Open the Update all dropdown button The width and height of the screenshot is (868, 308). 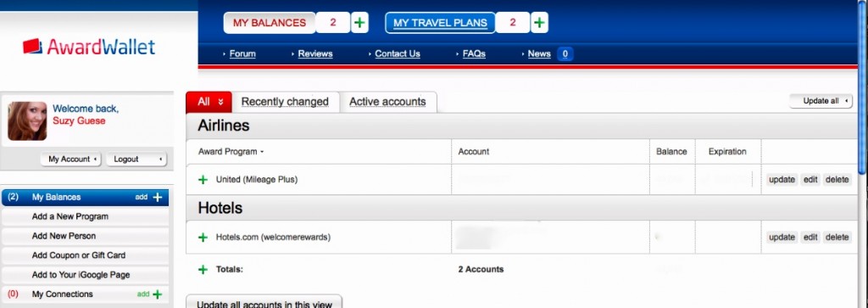point(821,101)
